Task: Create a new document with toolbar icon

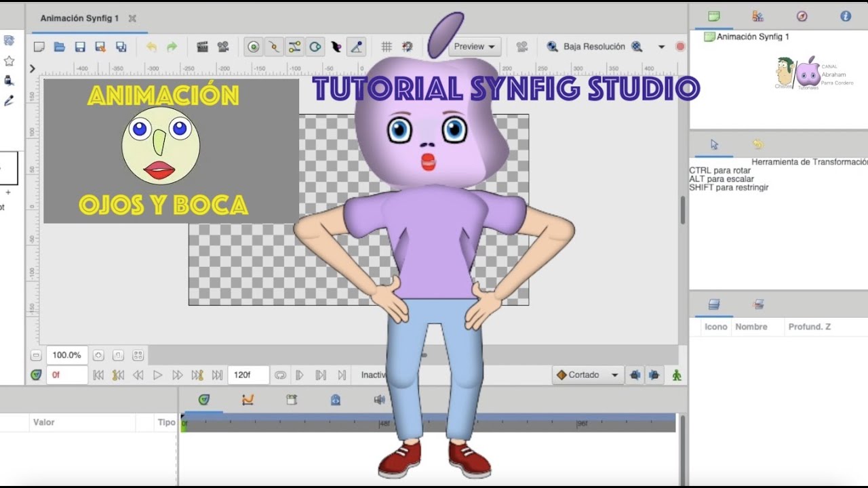Action: [x=39, y=47]
